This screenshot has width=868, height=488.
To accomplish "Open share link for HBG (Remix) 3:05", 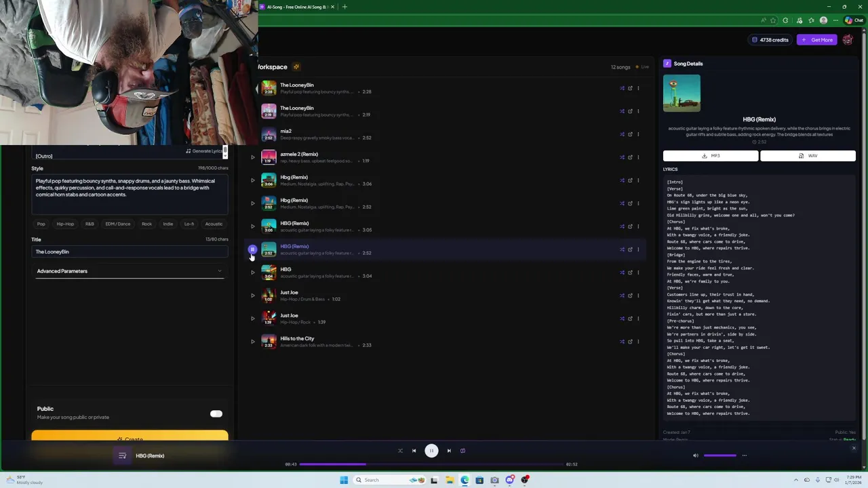I will pos(630,226).
